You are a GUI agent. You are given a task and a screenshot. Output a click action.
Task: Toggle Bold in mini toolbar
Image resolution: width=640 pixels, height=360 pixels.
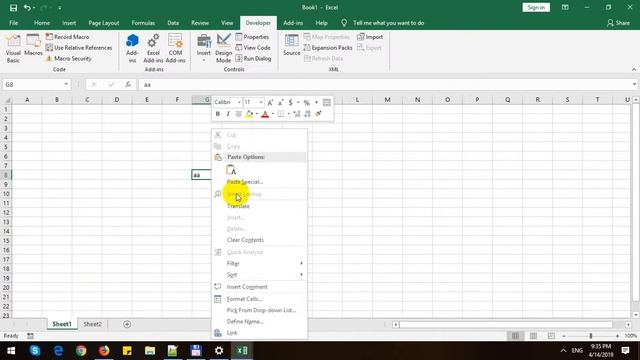(x=218, y=114)
